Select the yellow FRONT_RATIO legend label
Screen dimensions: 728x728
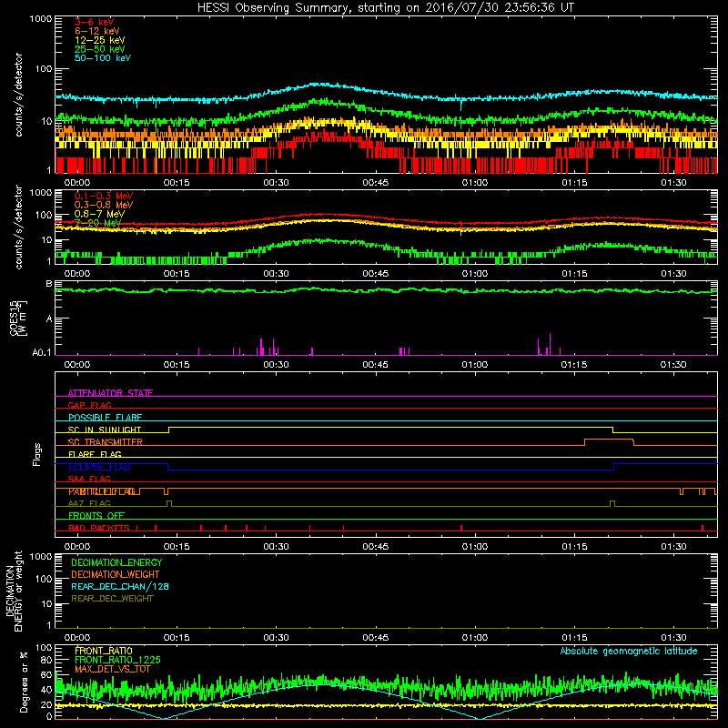104,651
